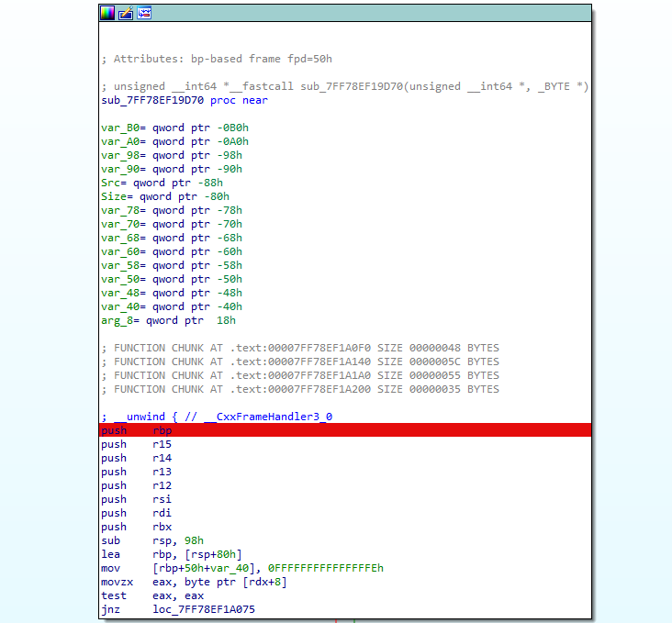Click the group nodes icon in header
This screenshot has height=623, width=672.
click(143, 13)
